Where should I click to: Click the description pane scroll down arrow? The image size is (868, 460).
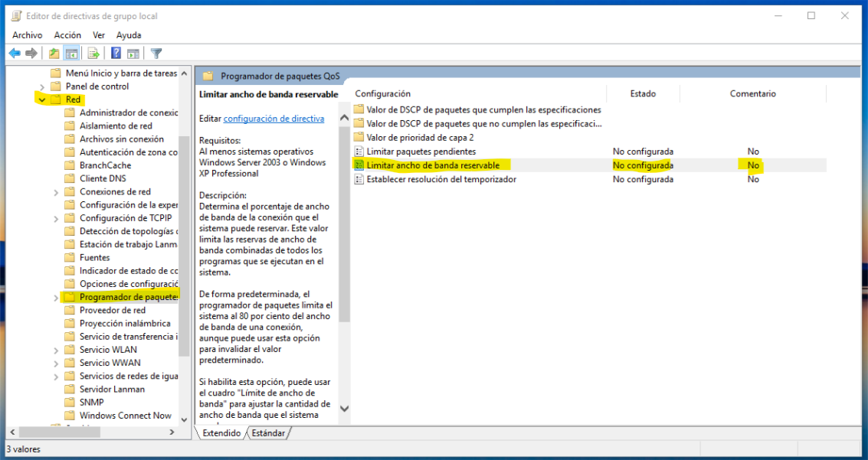point(344,409)
